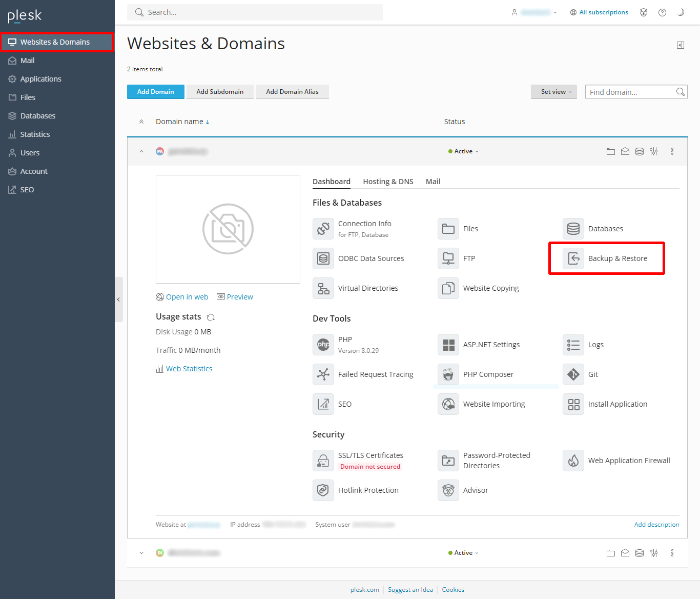This screenshot has width=700, height=599.
Task: Open first domain kebab menu
Action: click(x=672, y=151)
